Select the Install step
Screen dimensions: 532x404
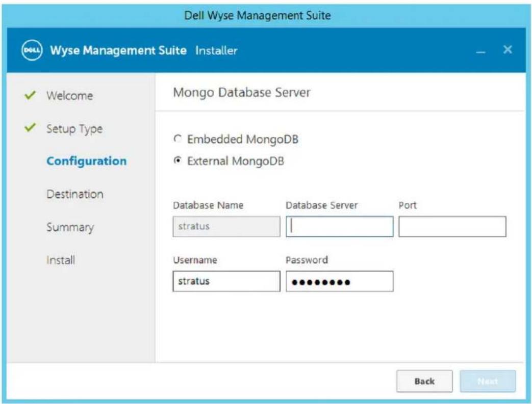[61, 260]
